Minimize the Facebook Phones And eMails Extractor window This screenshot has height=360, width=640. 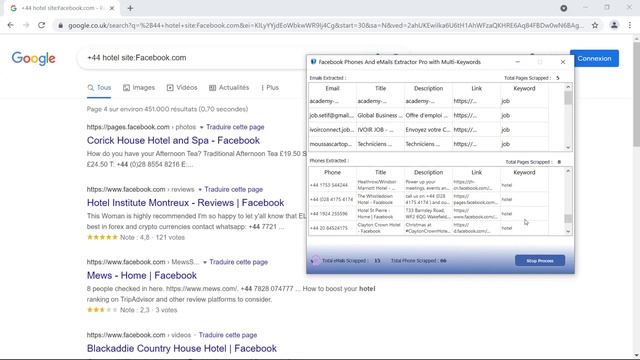click(x=518, y=62)
